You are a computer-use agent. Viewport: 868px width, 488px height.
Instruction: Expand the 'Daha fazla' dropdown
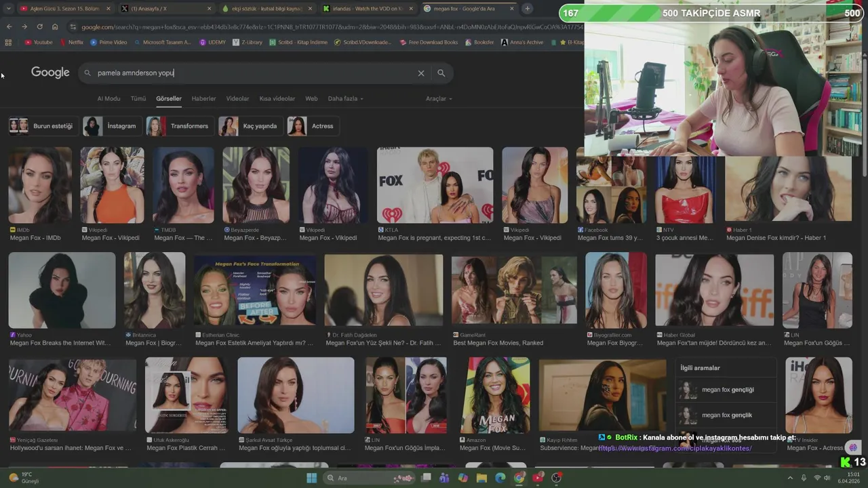pyautogui.click(x=345, y=98)
